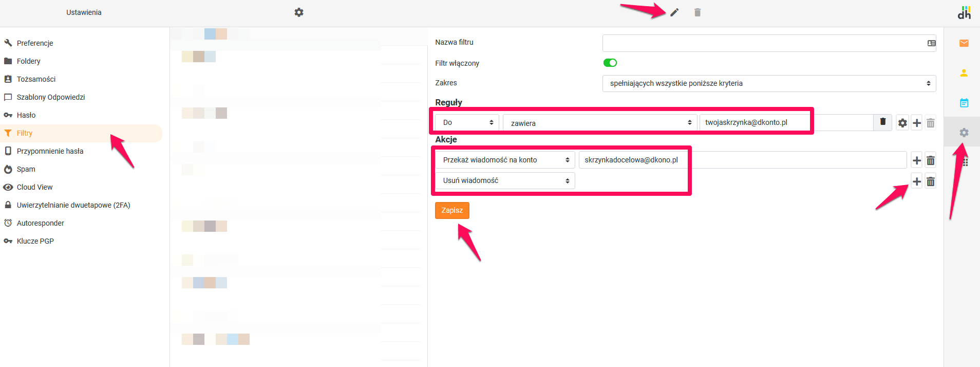
Task: Toggle the Filtr włączony switch
Action: [x=610, y=63]
